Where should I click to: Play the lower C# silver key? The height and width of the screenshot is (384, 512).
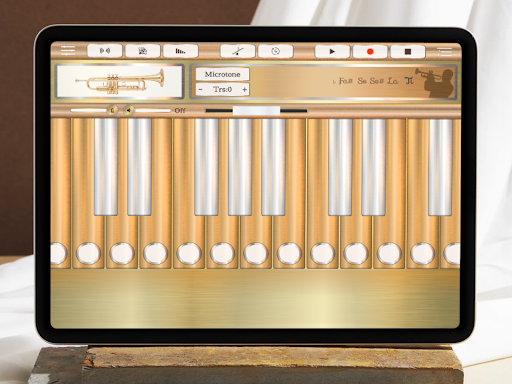pyautogui.click(x=106, y=167)
